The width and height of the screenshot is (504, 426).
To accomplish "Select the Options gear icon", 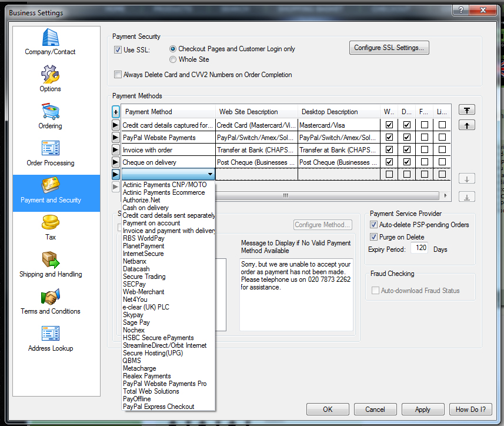I will point(50,75).
